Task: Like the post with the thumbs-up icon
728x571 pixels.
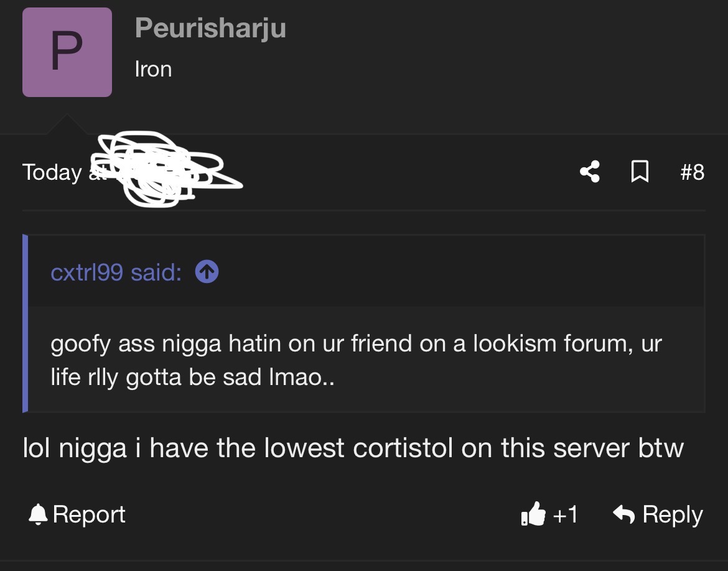Action: coord(533,514)
